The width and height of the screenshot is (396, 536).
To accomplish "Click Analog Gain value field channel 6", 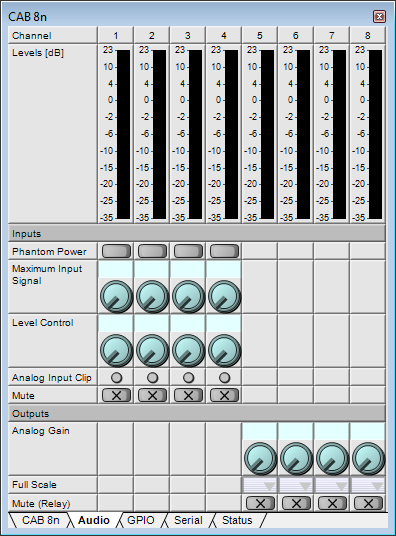I will tap(296, 431).
